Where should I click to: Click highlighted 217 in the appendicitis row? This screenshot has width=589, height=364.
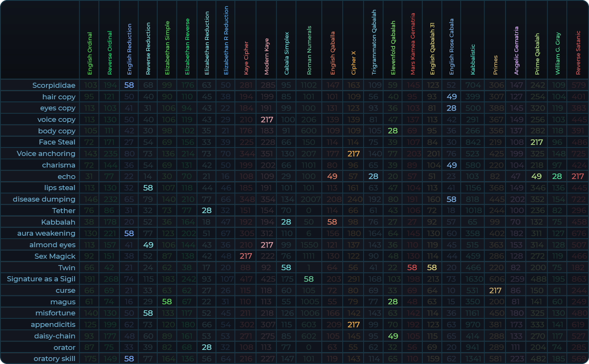354,324
